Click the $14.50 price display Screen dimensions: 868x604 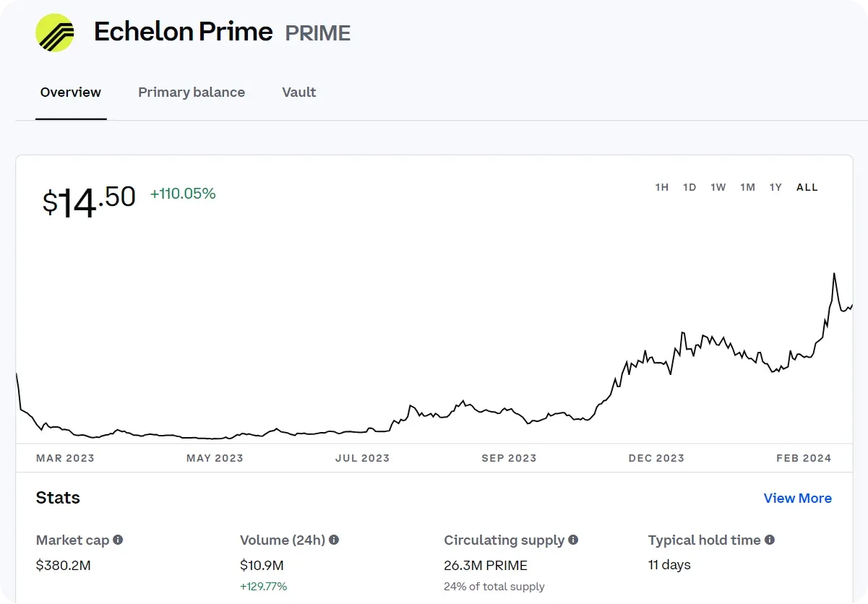coord(89,201)
